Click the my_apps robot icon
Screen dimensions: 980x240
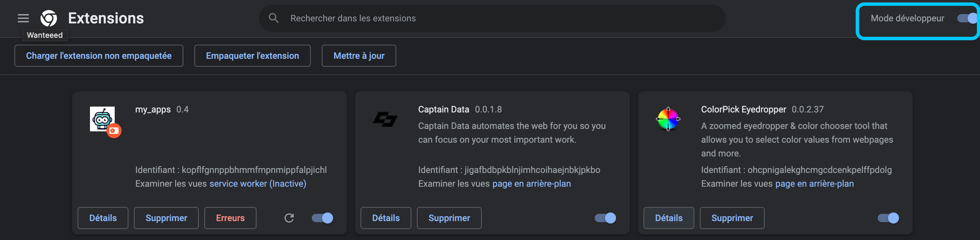coord(102,119)
